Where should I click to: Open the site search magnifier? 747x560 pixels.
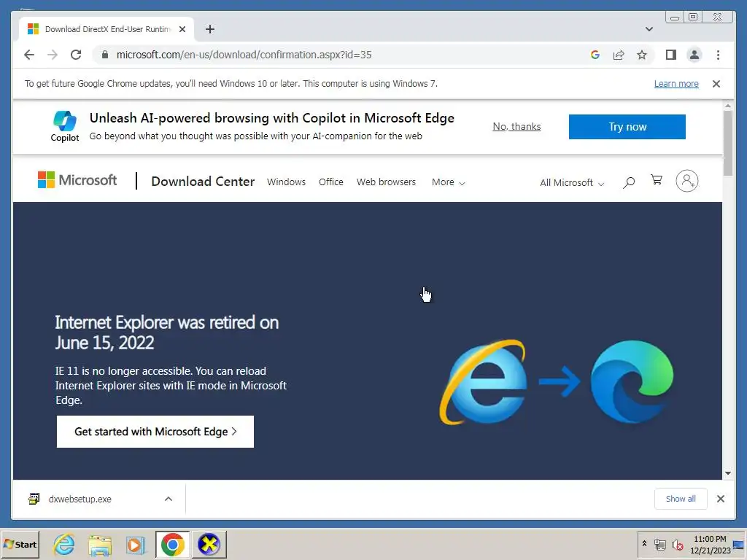pos(628,182)
